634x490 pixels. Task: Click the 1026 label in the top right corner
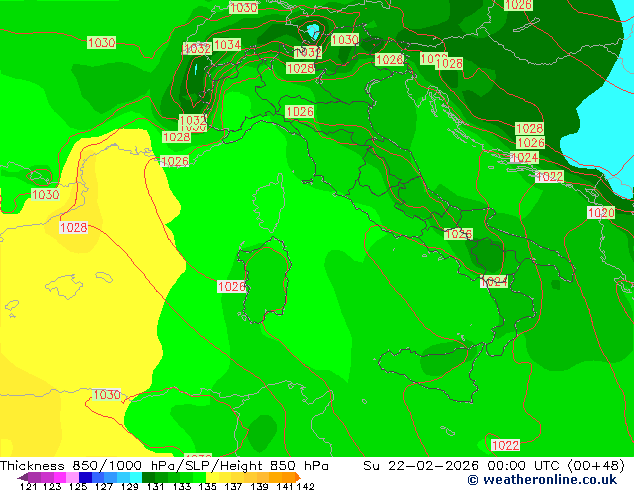pos(518,5)
